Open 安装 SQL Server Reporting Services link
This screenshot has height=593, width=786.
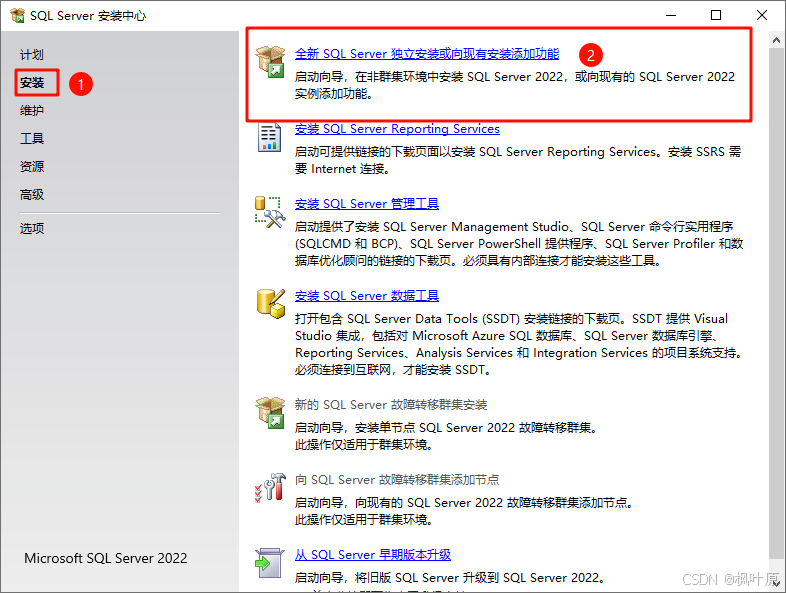point(397,129)
